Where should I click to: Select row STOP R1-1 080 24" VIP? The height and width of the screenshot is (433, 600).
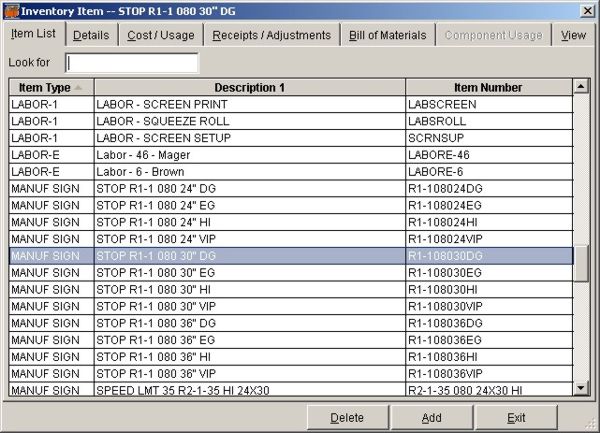tap(291, 239)
